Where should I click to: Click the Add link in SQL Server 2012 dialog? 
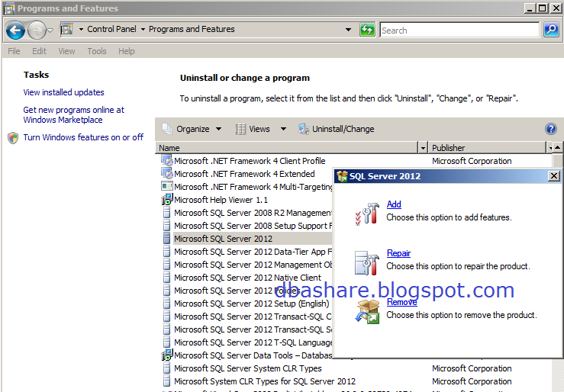point(394,204)
